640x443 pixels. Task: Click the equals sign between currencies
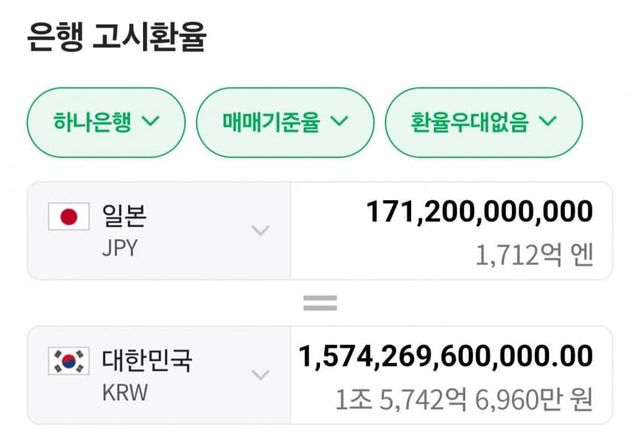320,302
